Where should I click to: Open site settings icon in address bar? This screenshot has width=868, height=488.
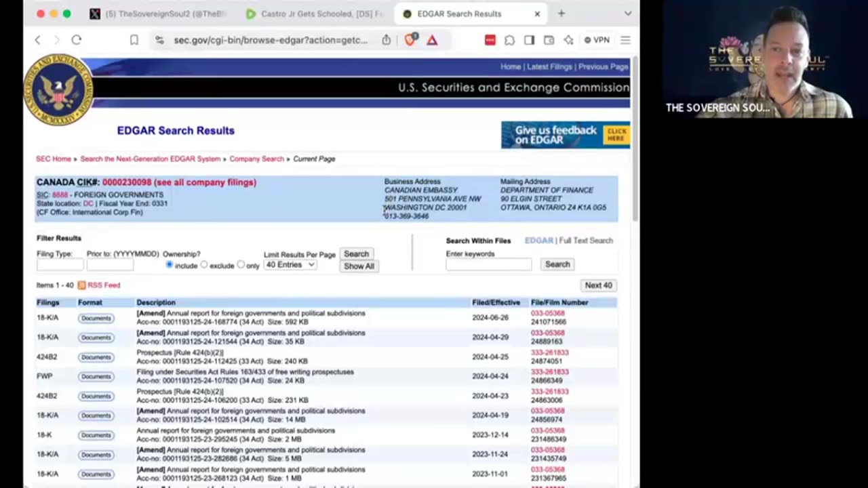159,40
